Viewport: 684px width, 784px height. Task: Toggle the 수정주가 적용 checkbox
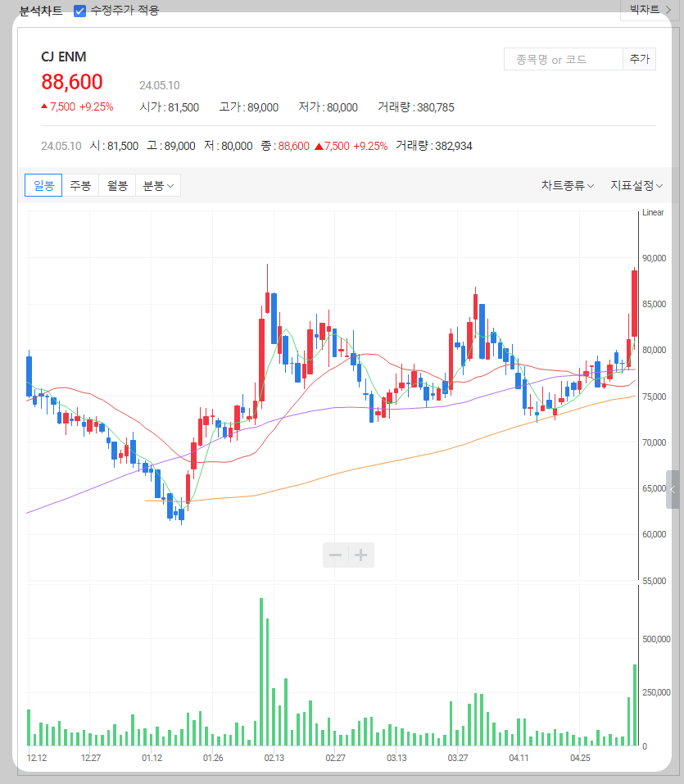click(x=80, y=11)
